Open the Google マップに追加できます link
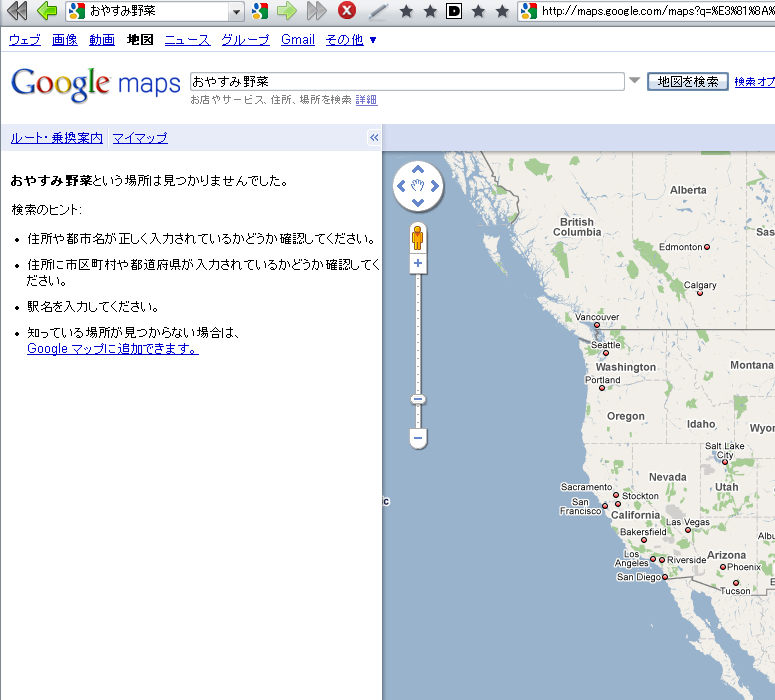The height and width of the screenshot is (700, 775). [x=113, y=349]
